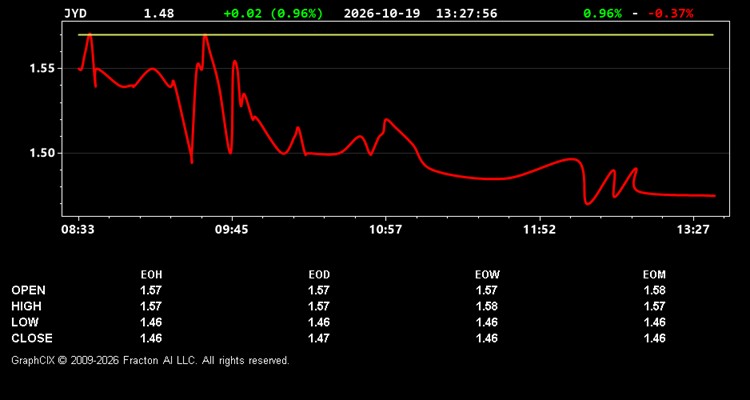
Task: Select the EOH column header
Action: [151, 275]
